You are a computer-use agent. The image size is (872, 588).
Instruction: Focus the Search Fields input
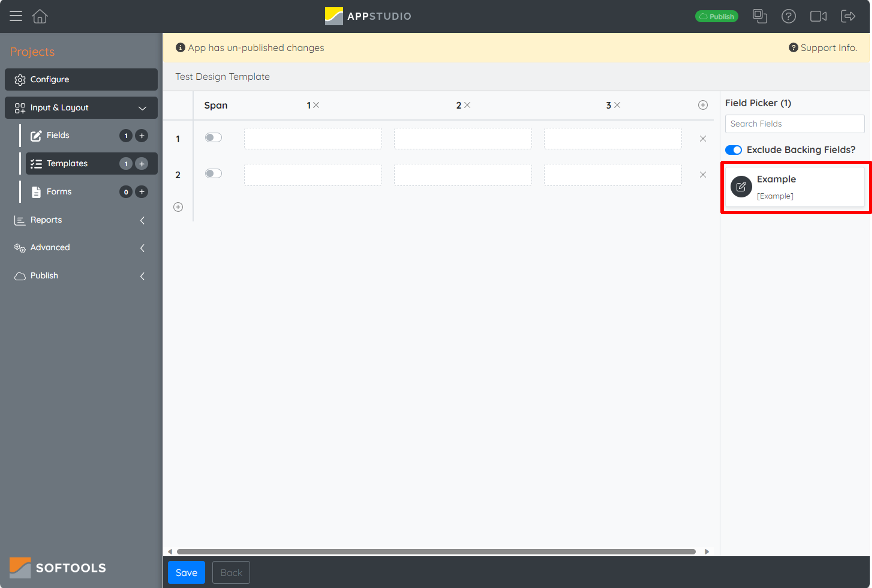pos(794,124)
